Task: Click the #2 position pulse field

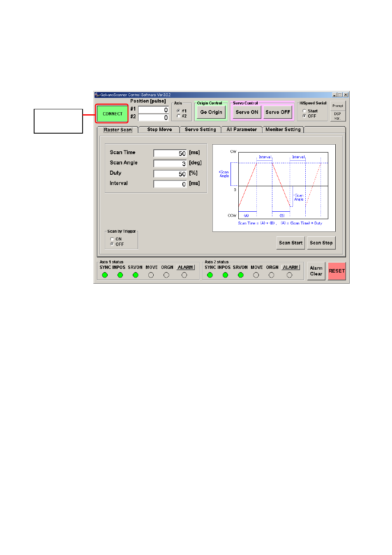Action: 153,118
